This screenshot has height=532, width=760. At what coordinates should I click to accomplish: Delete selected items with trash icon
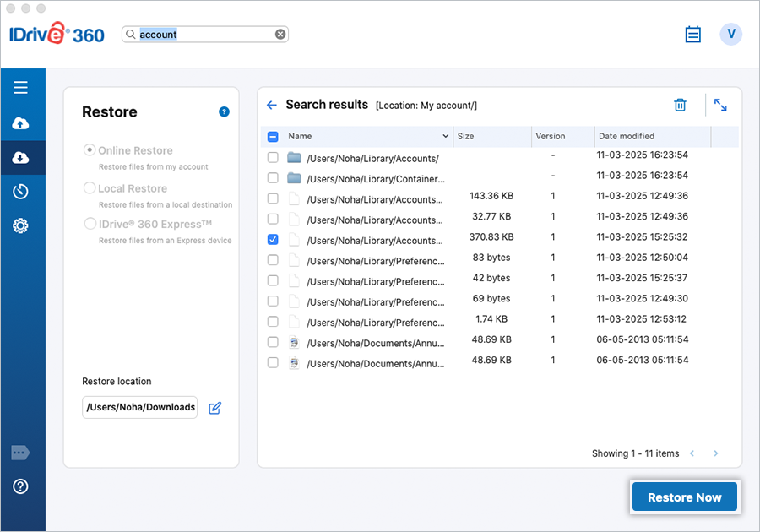point(680,105)
